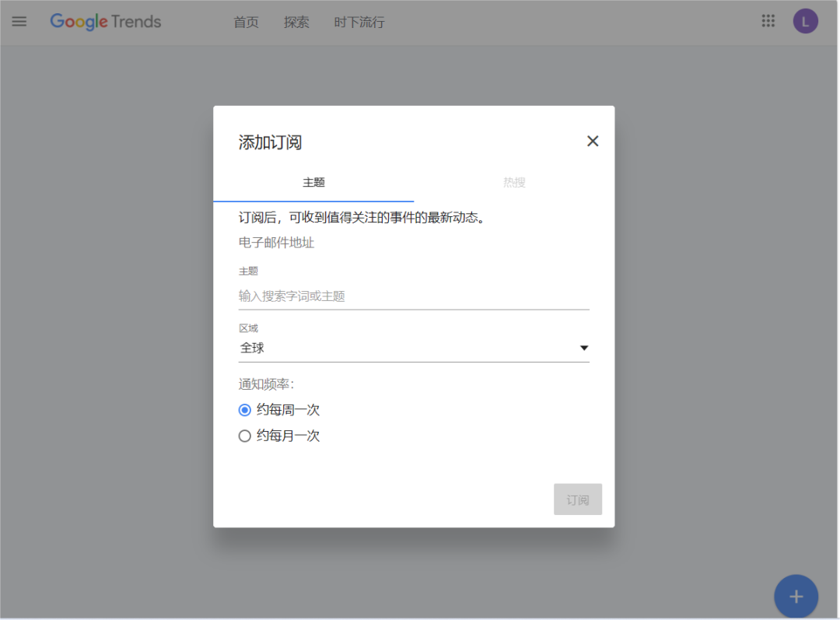Image resolution: width=840 pixels, height=620 pixels.
Task: Select the 约每月一次 notification frequency
Action: point(245,436)
